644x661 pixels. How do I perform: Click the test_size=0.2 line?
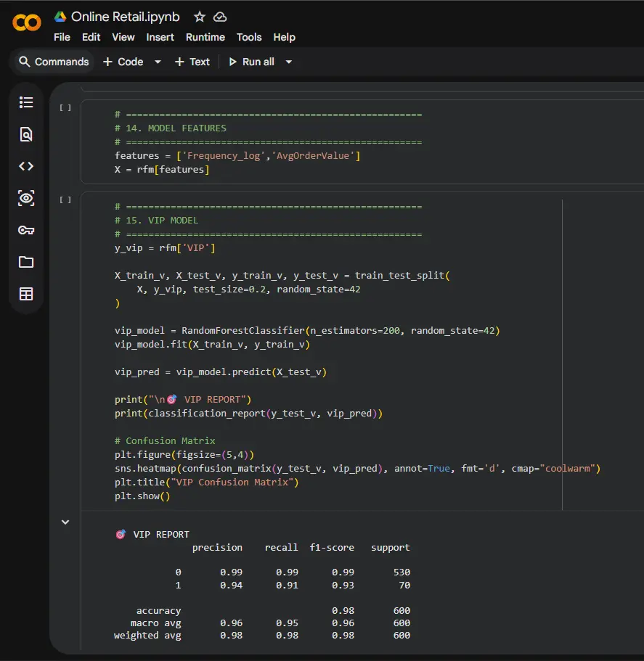[248, 290]
